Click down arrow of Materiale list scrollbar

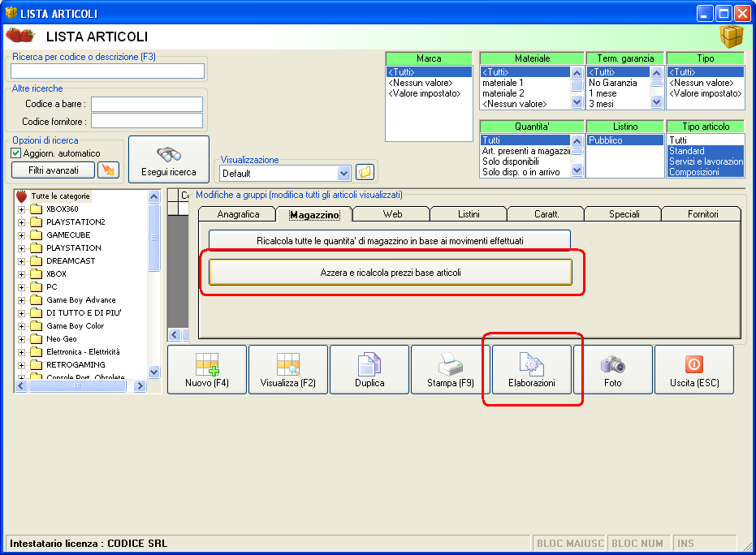[577, 101]
